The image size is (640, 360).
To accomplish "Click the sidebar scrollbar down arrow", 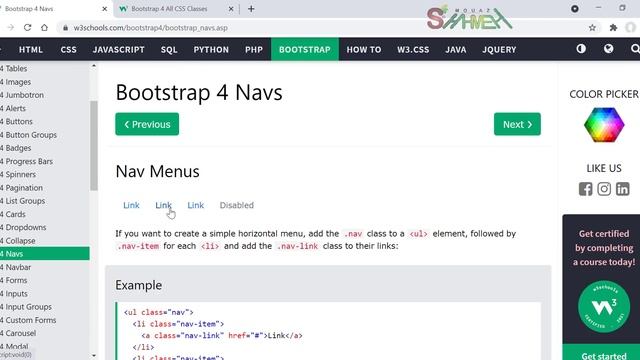I will tap(94, 356).
